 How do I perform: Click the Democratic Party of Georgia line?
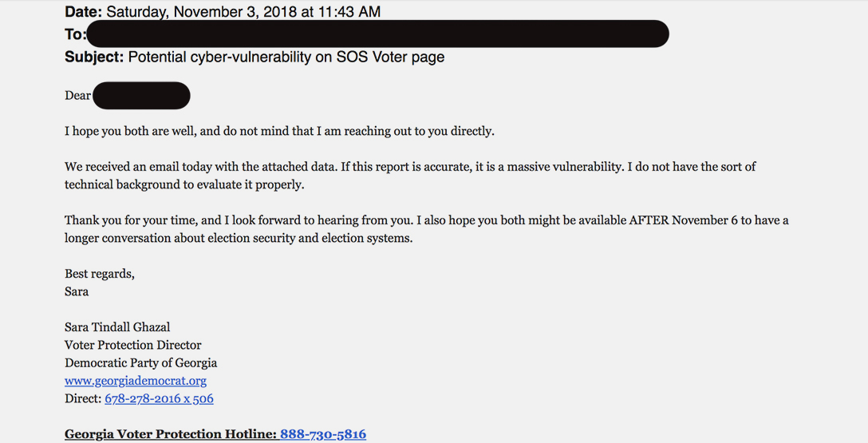click(140, 362)
